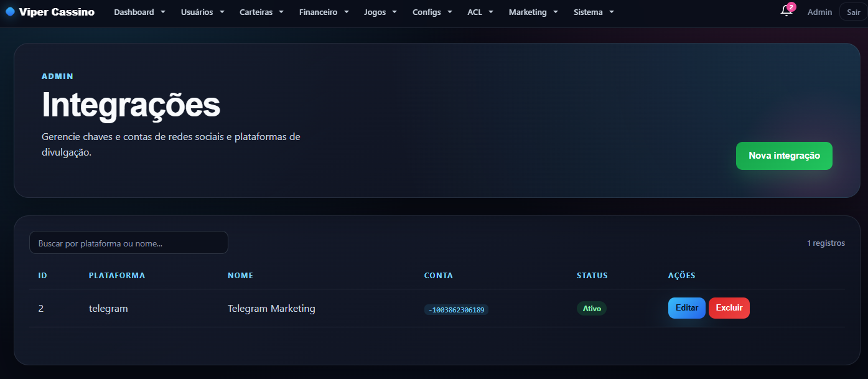This screenshot has height=379, width=868.
Task: Expand the ACL menu
Action: tap(480, 12)
